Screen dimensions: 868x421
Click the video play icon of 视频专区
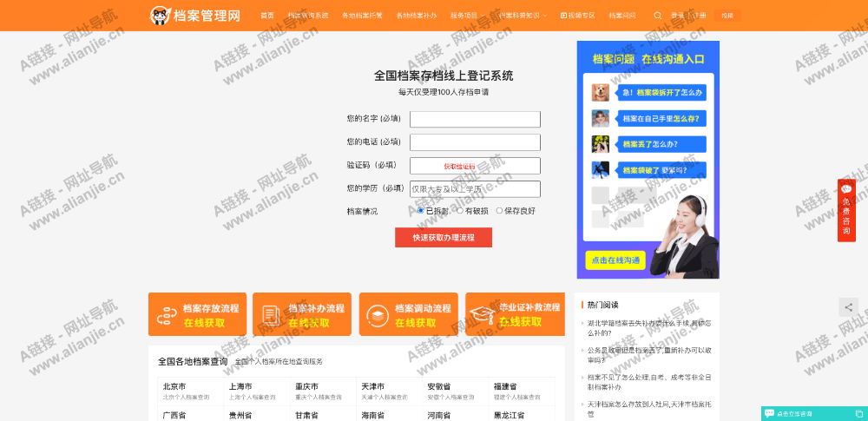pyautogui.click(x=563, y=16)
